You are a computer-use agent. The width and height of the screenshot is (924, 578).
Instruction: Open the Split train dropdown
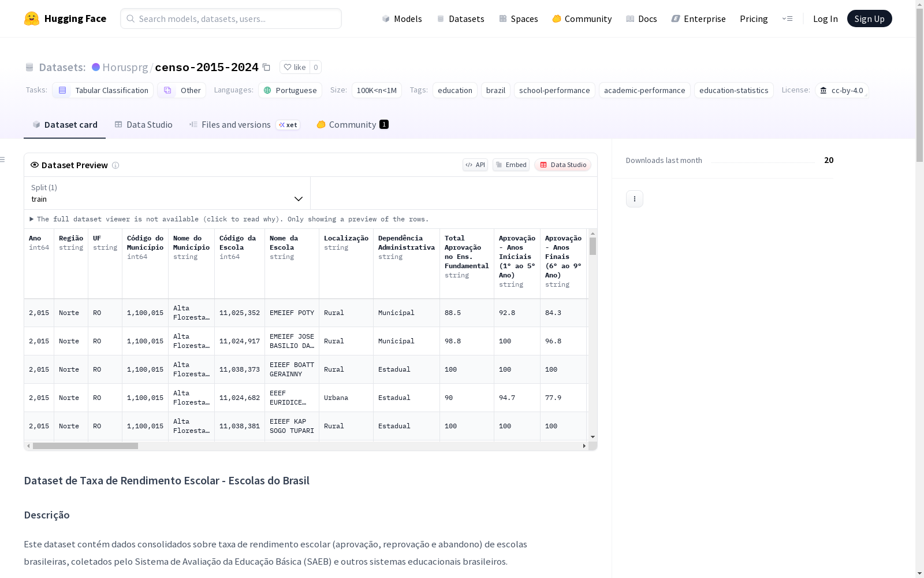tap(167, 193)
